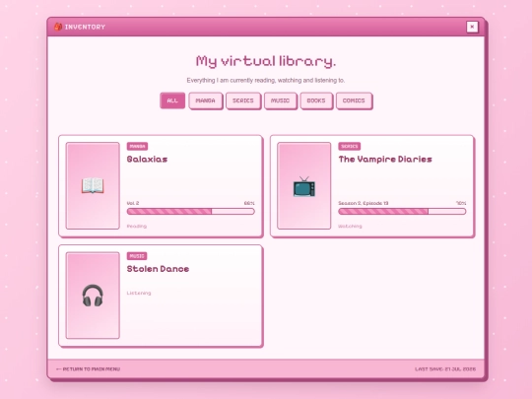Click the Listening status text
Screen dimensions: 532x399
coord(139,293)
